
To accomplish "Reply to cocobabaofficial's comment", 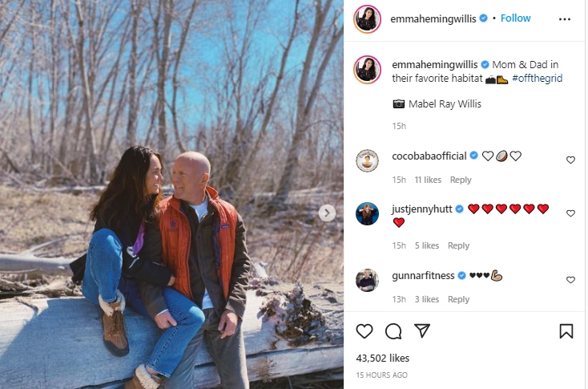I will click(461, 180).
